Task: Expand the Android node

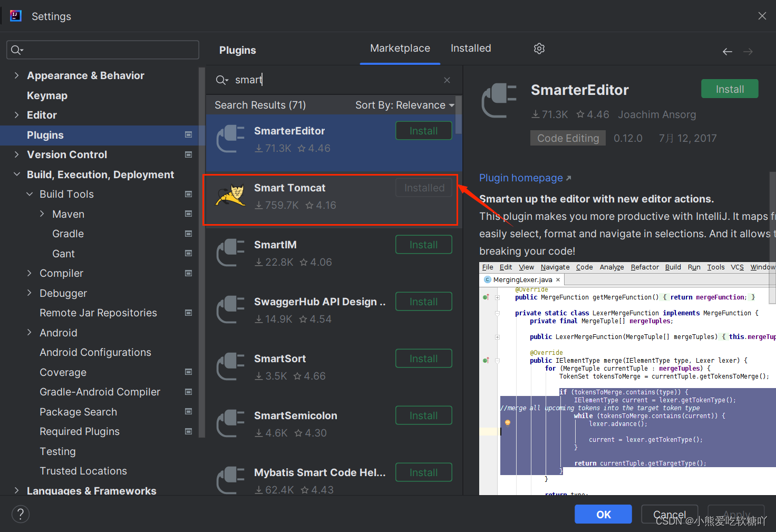Action: [30, 333]
